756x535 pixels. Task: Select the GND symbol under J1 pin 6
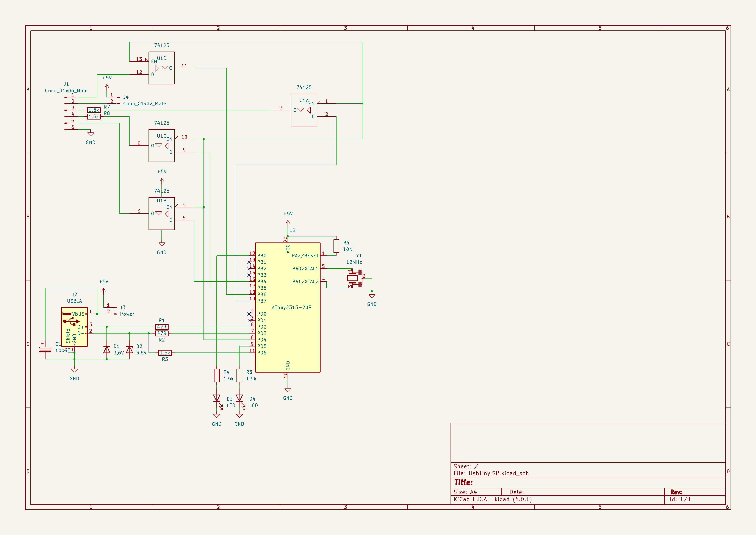click(91, 134)
